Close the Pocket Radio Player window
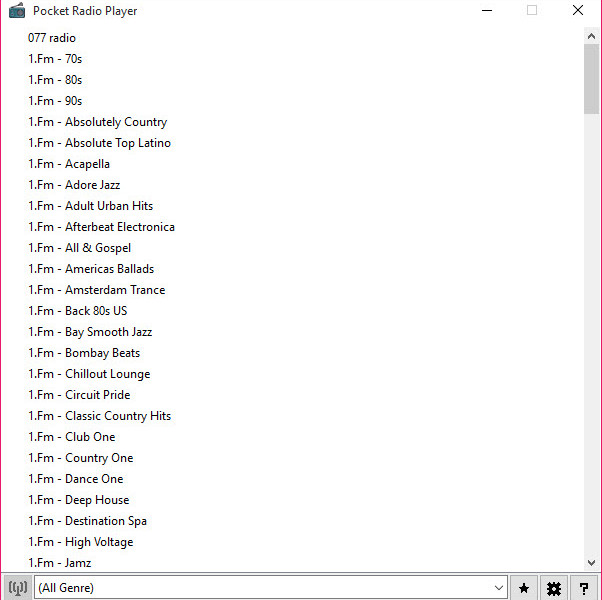Viewport: 602px width, 600px height. click(577, 11)
